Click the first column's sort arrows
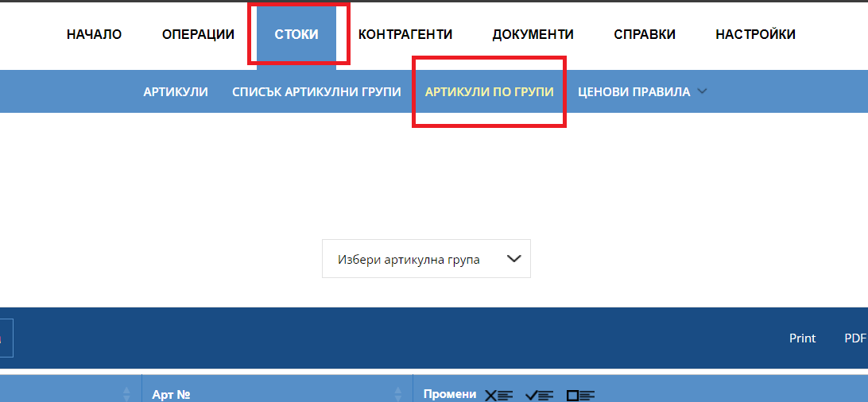868x402 pixels. [x=126, y=394]
